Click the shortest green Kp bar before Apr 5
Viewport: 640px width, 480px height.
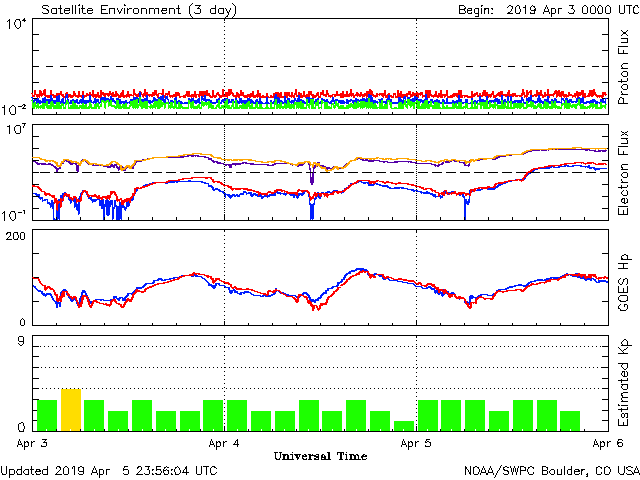(404, 426)
